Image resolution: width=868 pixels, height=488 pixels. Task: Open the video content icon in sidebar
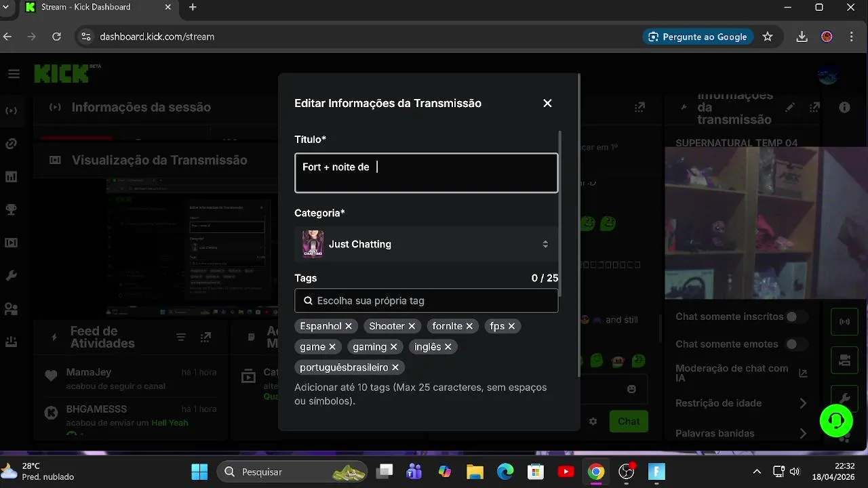(11, 243)
